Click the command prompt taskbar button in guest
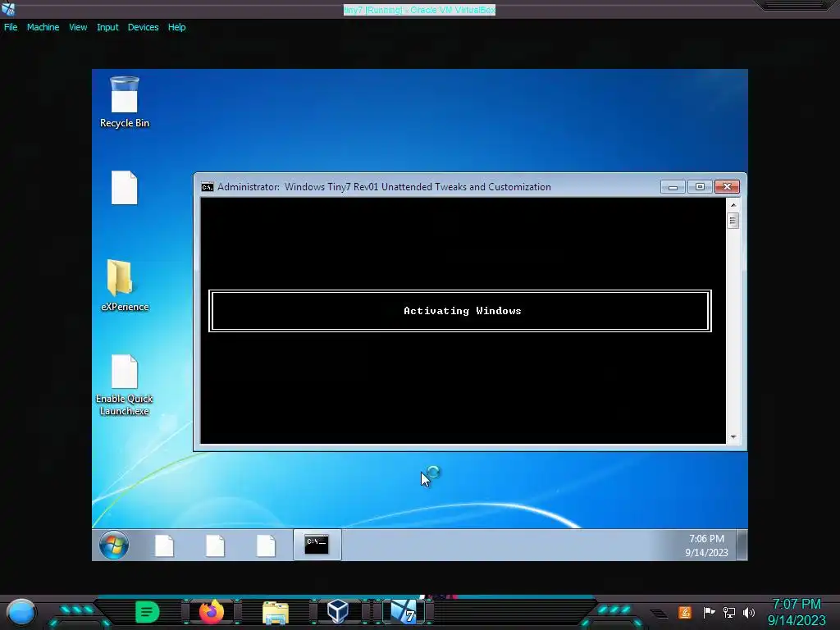Image resolution: width=840 pixels, height=630 pixels. coord(317,545)
